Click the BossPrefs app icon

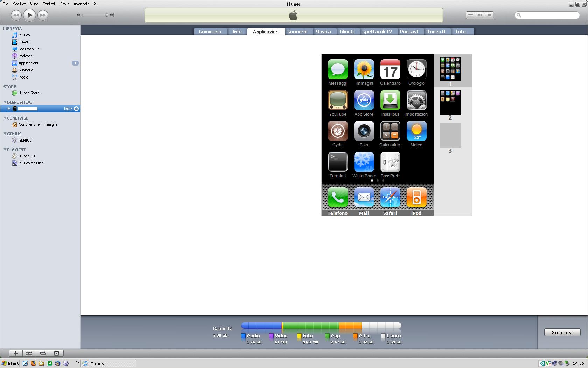390,162
